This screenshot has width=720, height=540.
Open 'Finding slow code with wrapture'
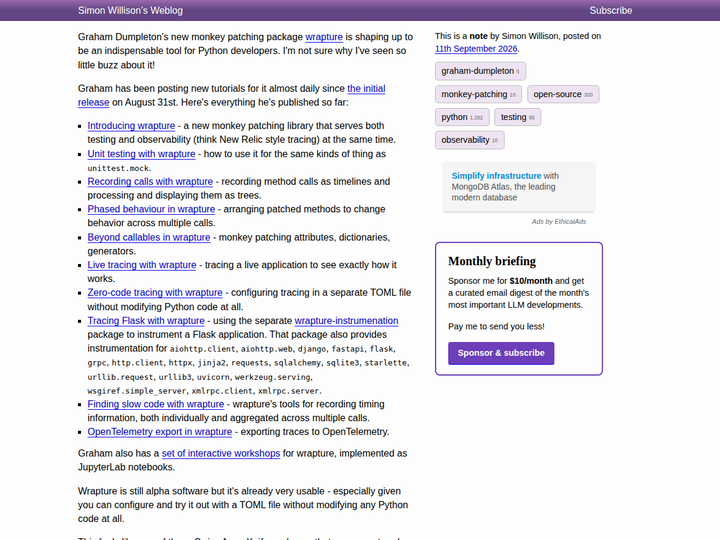pyautogui.click(x=156, y=404)
